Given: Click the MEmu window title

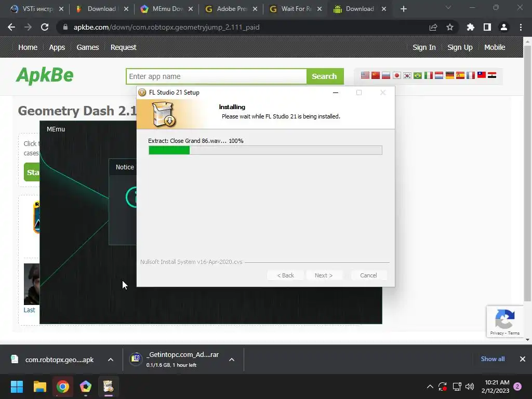Looking at the screenshot, I should pyautogui.click(x=56, y=129).
